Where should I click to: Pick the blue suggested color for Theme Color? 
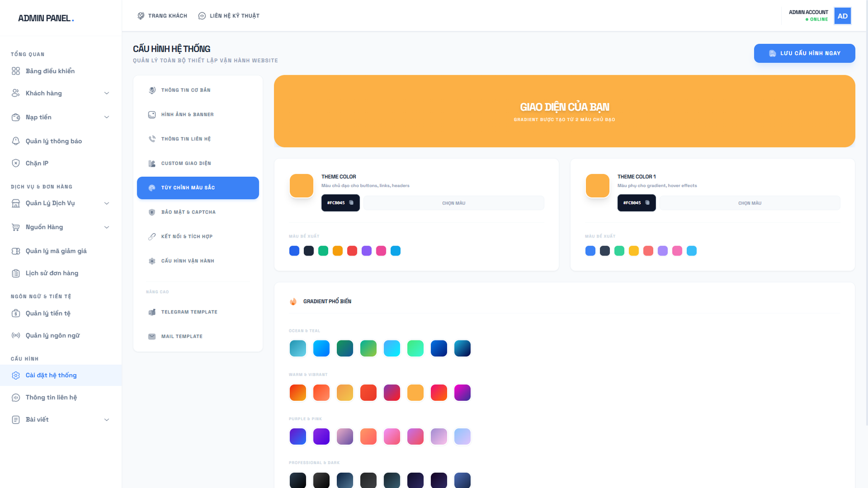tap(294, 251)
